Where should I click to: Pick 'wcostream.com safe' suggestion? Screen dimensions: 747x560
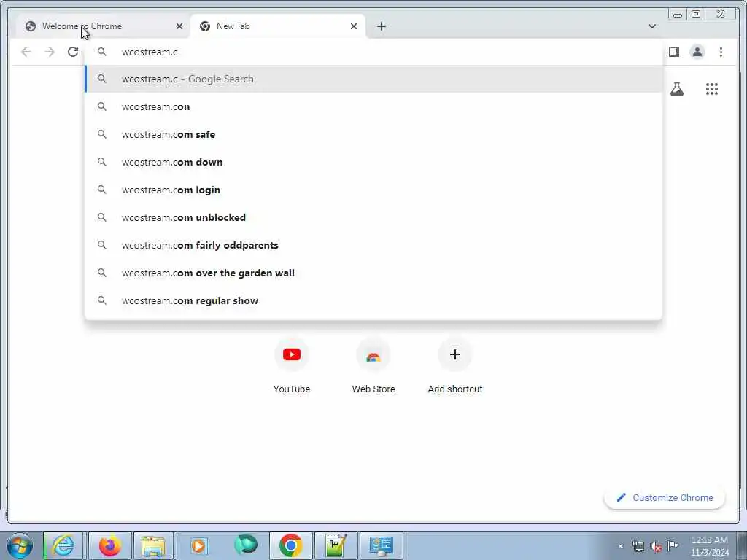(373, 134)
